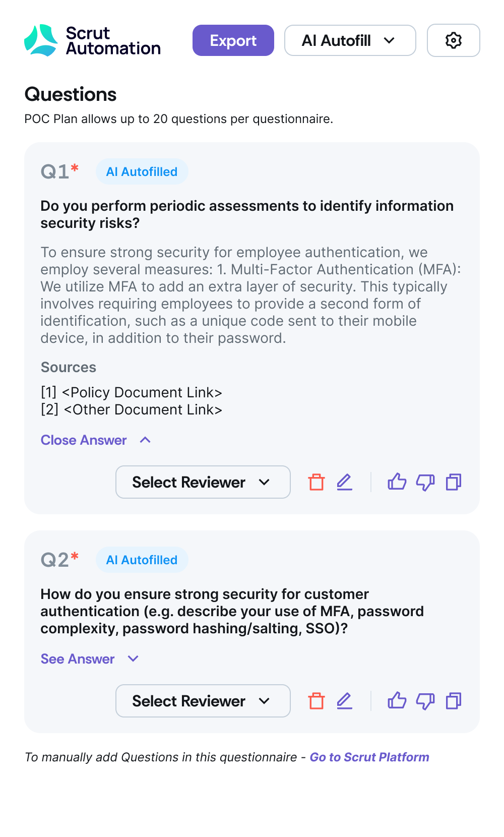Dislike the Q2 answer with thumbs down
Screen dimensions: 504x837
[x=425, y=701]
